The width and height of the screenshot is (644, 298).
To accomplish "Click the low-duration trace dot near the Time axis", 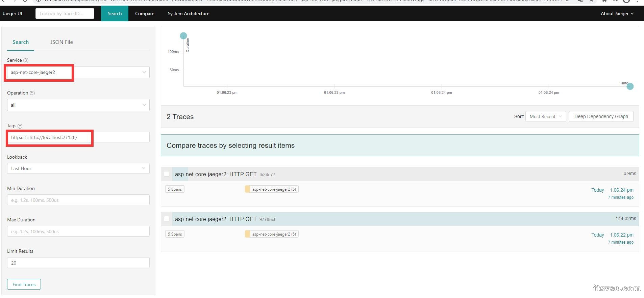I will 630,87.
